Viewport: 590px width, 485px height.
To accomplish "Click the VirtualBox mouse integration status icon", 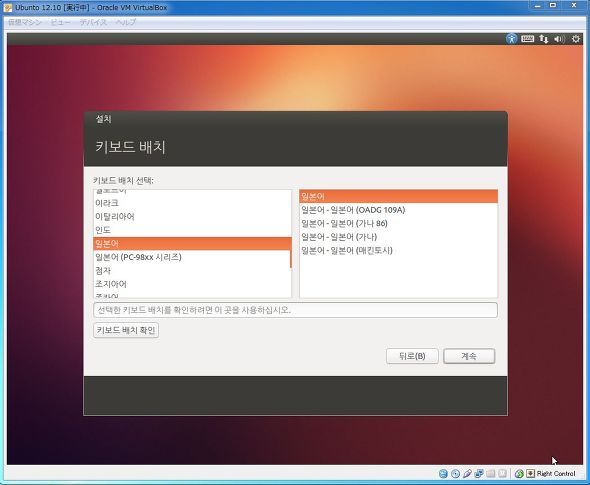I will click(x=519, y=474).
